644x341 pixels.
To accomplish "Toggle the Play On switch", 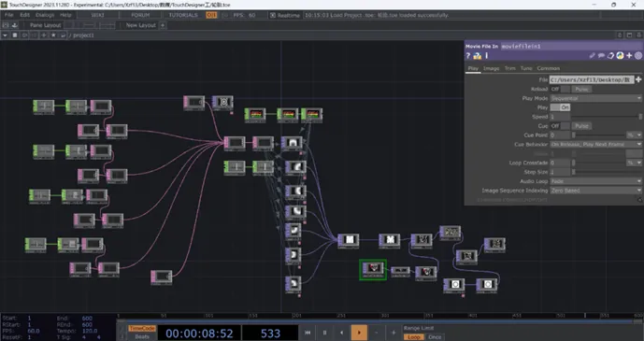I will 560,107.
